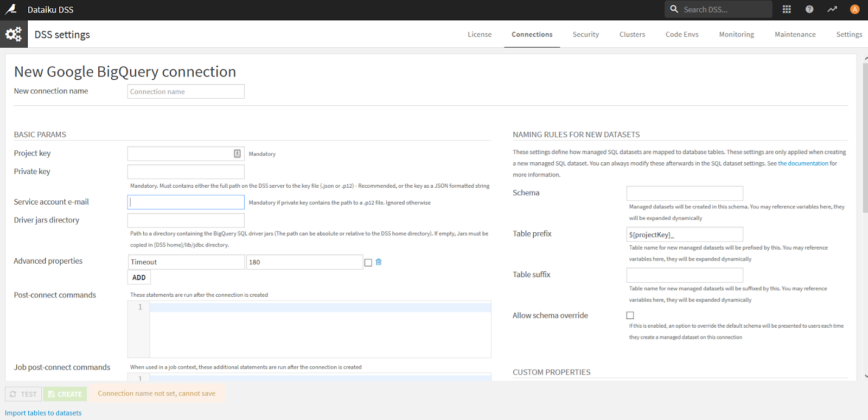Click the Post-connect commands editor
The width and height of the screenshot is (868, 420).
pyautogui.click(x=309, y=329)
